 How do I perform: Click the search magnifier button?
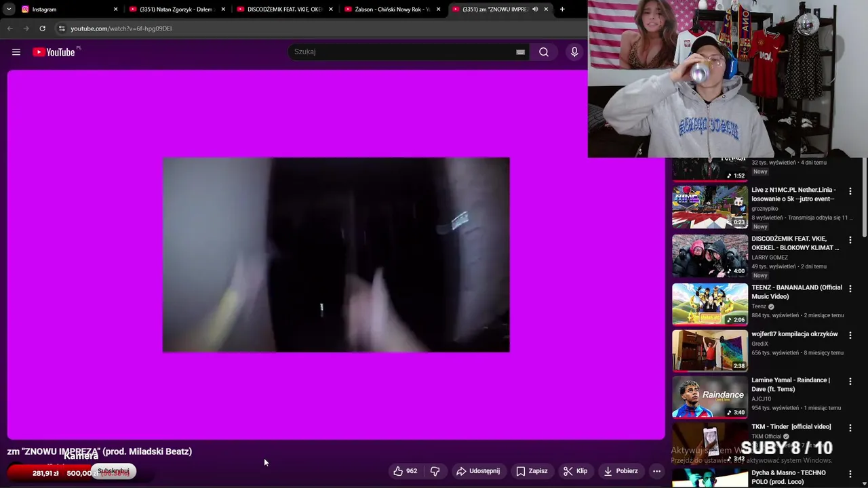[x=544, y=52]
